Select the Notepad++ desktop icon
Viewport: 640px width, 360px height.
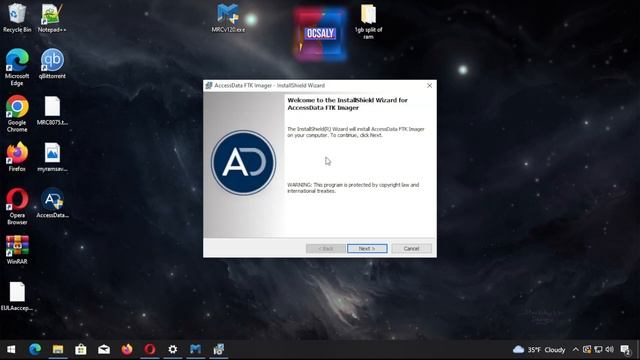52,18
